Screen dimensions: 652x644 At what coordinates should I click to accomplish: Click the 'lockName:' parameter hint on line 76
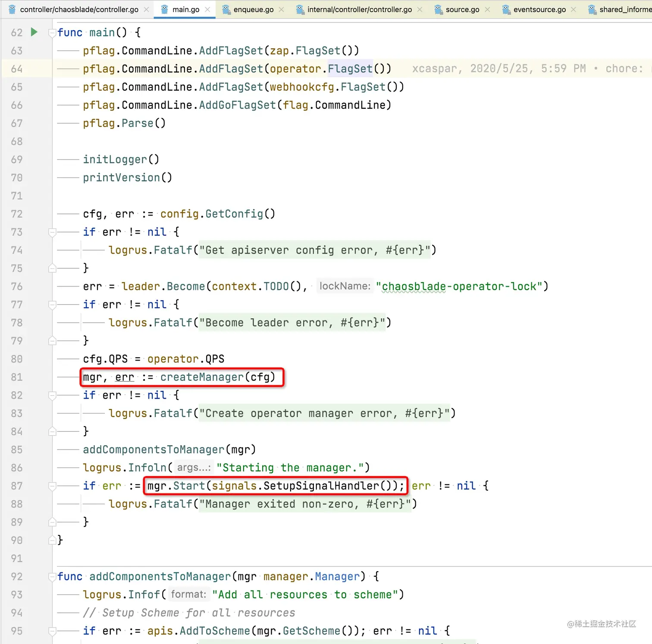(x=345, y=286)
